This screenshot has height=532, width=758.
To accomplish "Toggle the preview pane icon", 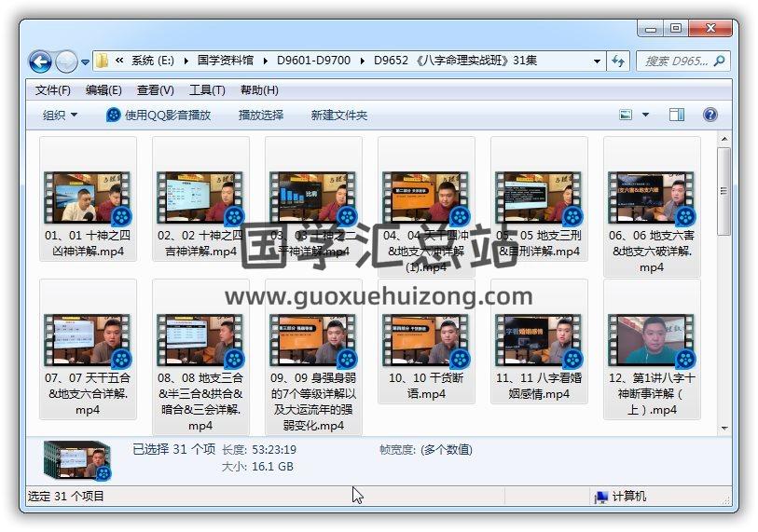I will click(x=677, y=116).
